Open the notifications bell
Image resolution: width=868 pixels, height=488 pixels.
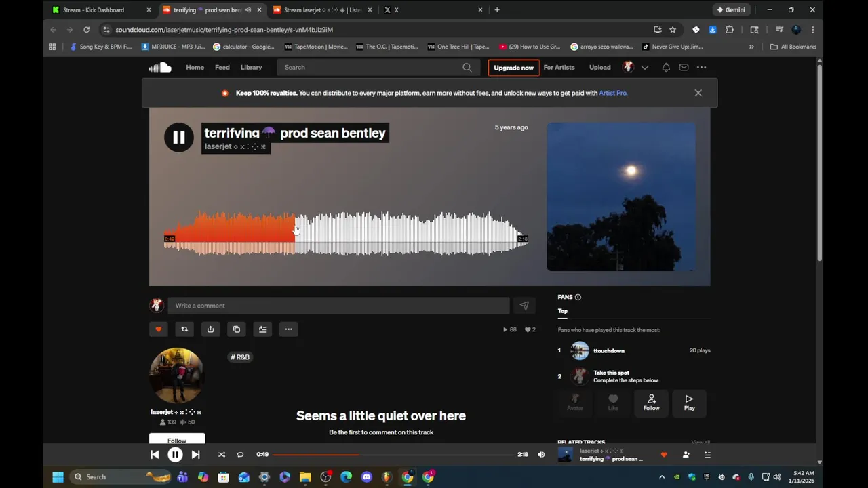pos(666,67)
